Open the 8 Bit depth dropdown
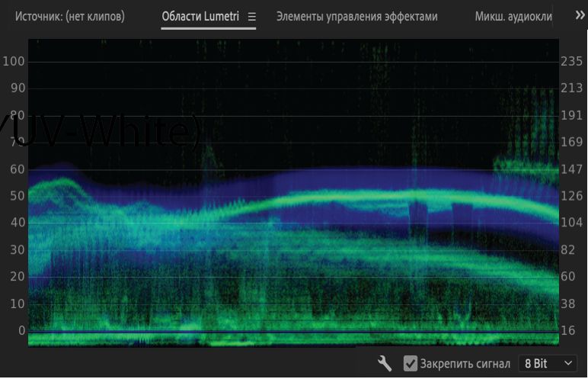This screenshot has width=588, height=379. point(548,364)
